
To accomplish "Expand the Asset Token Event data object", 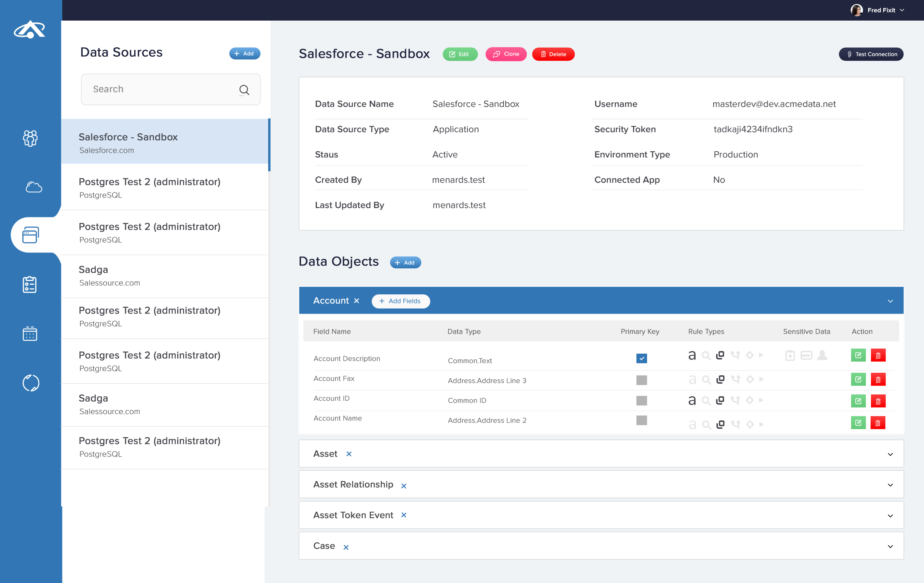I will [890, 516].
